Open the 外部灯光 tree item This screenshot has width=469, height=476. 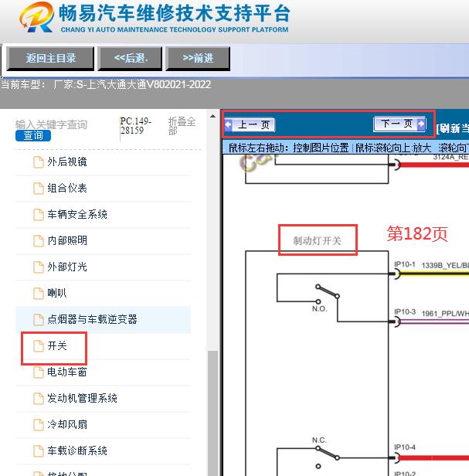click(67, 267)
